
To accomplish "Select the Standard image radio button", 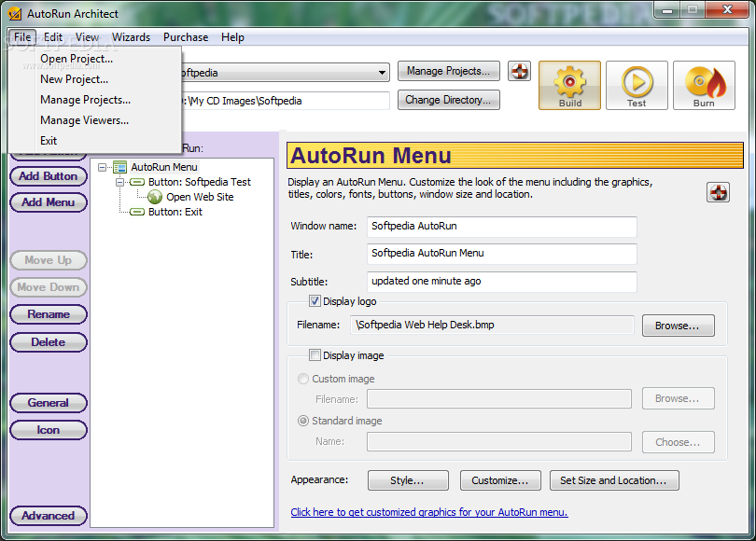I will pyautogui.click(x=303, y=421).
